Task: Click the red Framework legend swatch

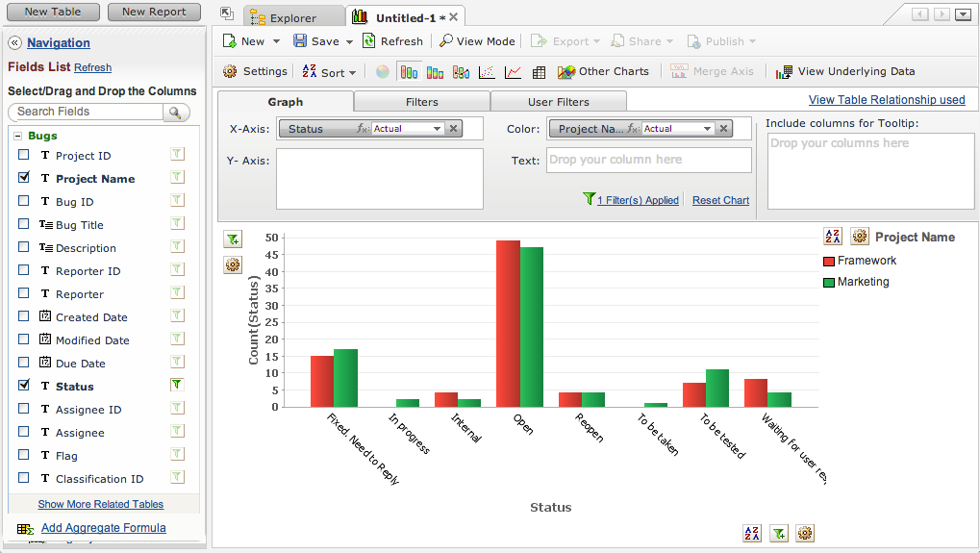Action: 829,261
